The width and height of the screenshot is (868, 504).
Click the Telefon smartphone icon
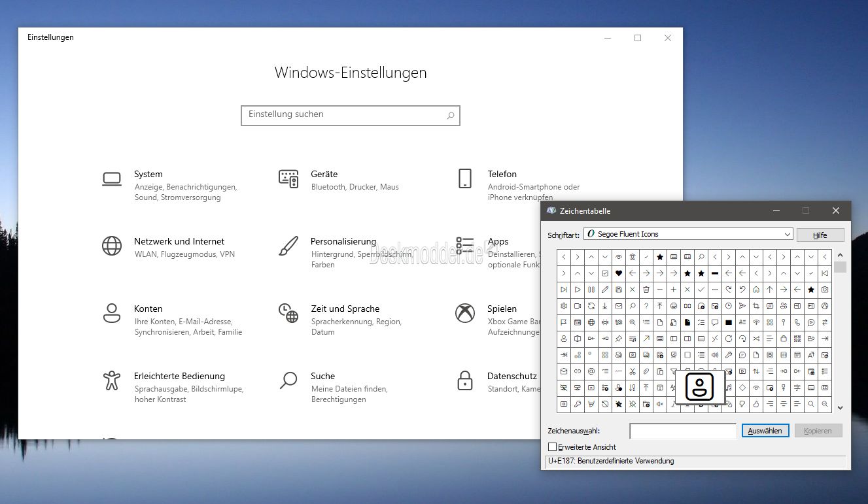point(465,178)
